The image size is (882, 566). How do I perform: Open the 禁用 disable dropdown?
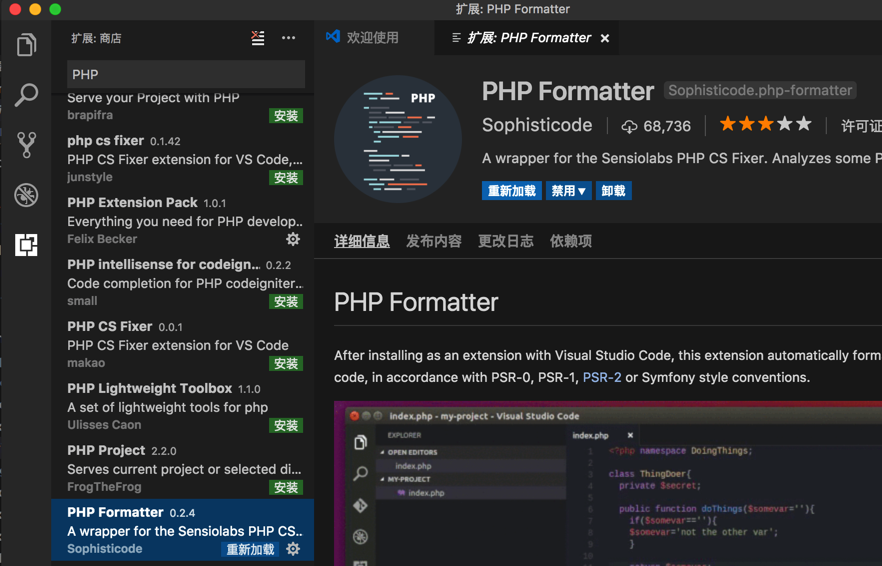(x=569, y=191)
